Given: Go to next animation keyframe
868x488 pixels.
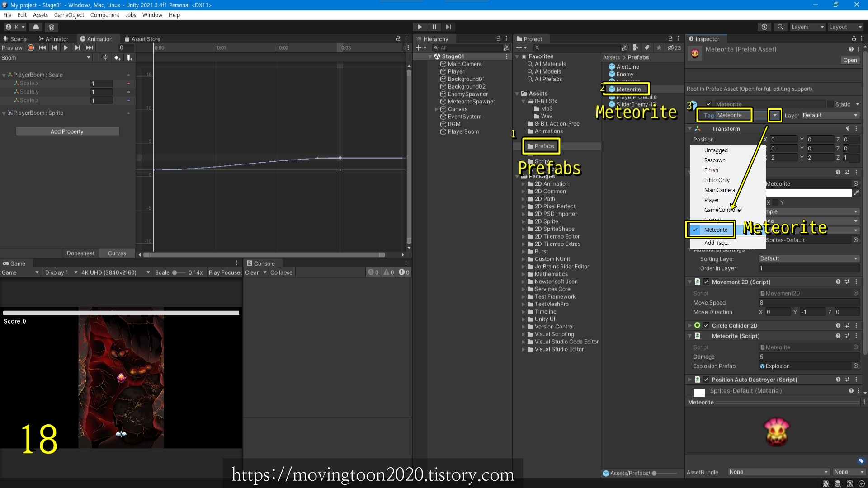Looking at the screenshot, I should pos(78,47).
